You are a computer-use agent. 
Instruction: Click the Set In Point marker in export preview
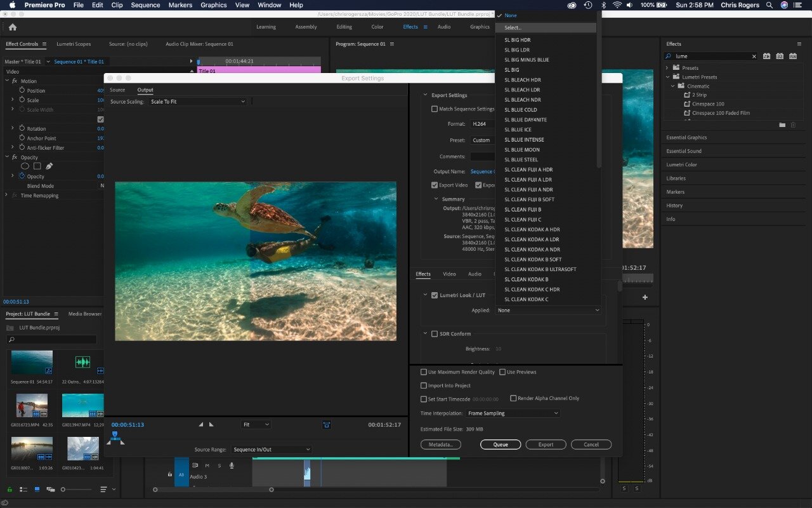[x=201, y=424]
